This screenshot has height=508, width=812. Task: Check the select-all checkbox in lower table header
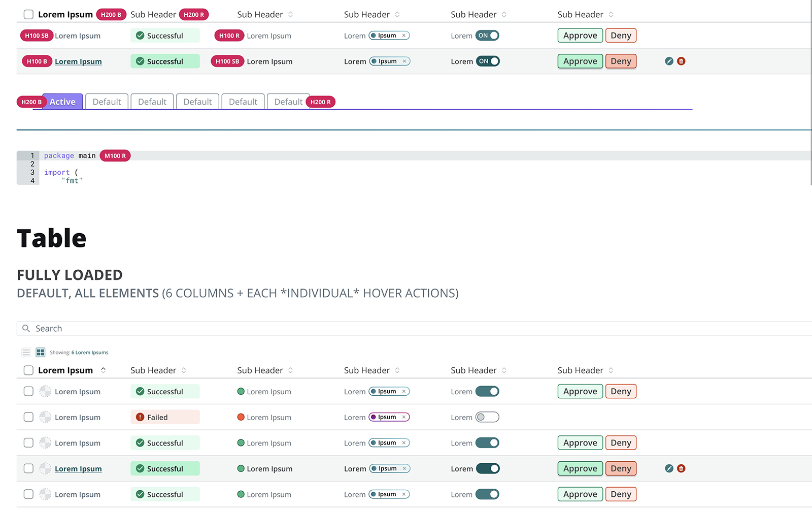click(28, 370)
